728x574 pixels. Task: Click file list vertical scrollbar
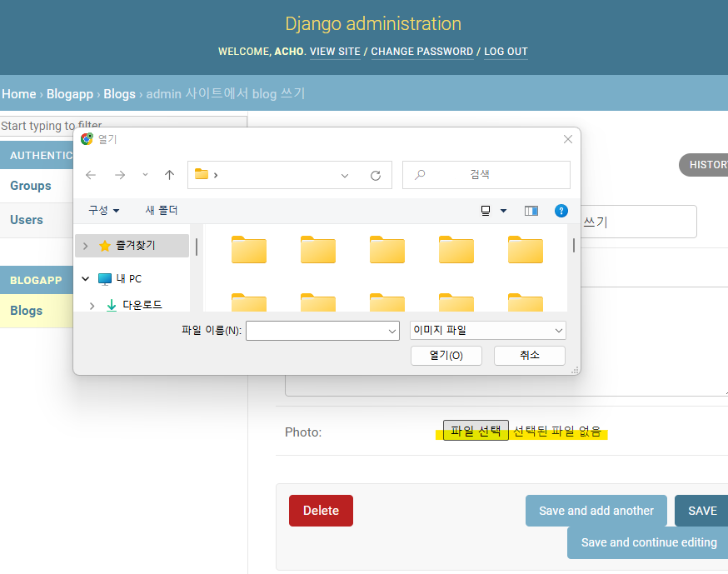click(x=574, y=245)
